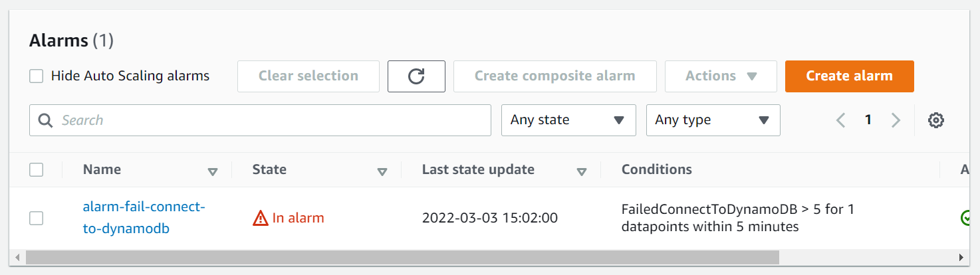Sort by State column arrow
This screenshot has width=980, height=275.
[382, 171]
